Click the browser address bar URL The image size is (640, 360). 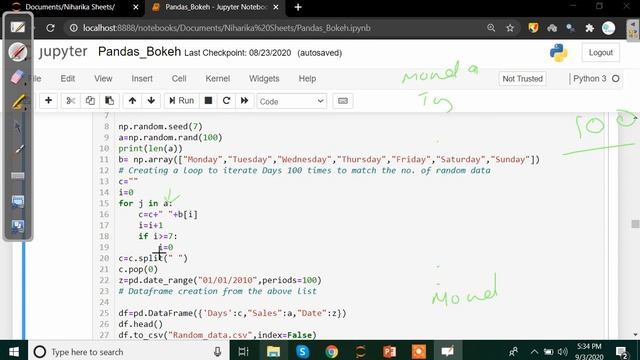pos(227,28)
